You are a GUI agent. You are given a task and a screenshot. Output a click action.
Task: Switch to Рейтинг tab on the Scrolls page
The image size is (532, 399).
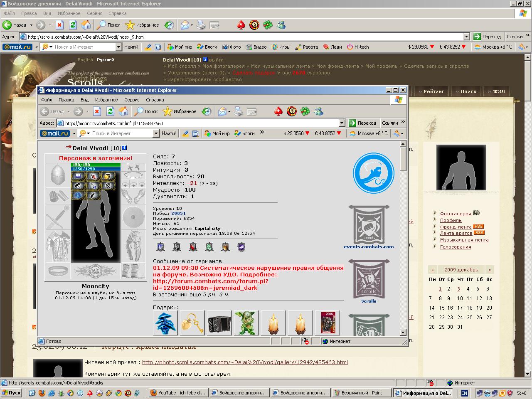click(431, 91)
